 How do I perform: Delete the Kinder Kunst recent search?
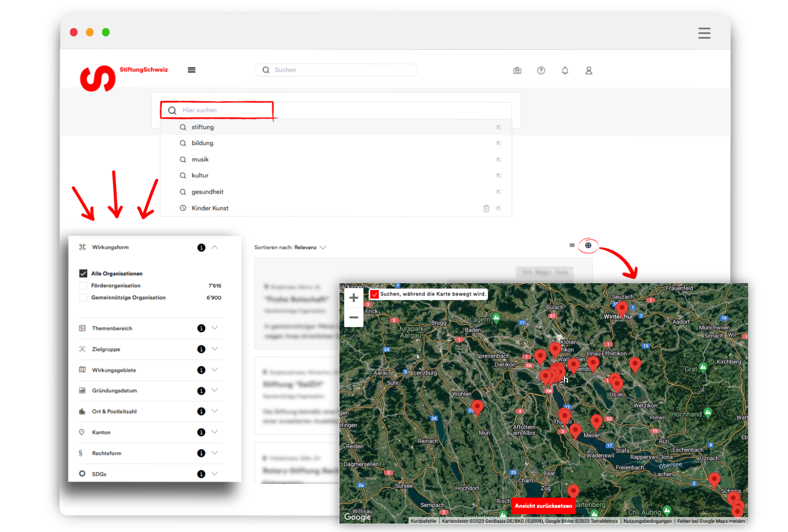(x=486, y=208)
